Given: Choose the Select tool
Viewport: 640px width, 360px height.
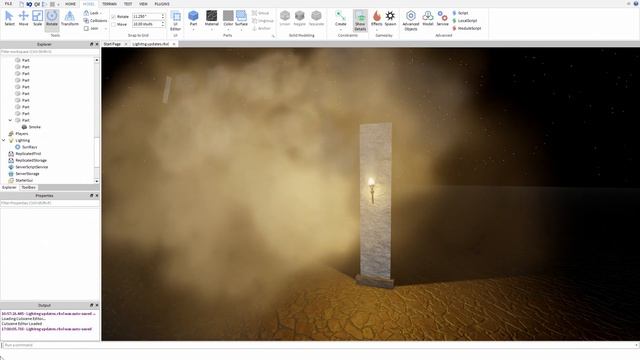Looking at the screenshot, I should coord(9,18).
